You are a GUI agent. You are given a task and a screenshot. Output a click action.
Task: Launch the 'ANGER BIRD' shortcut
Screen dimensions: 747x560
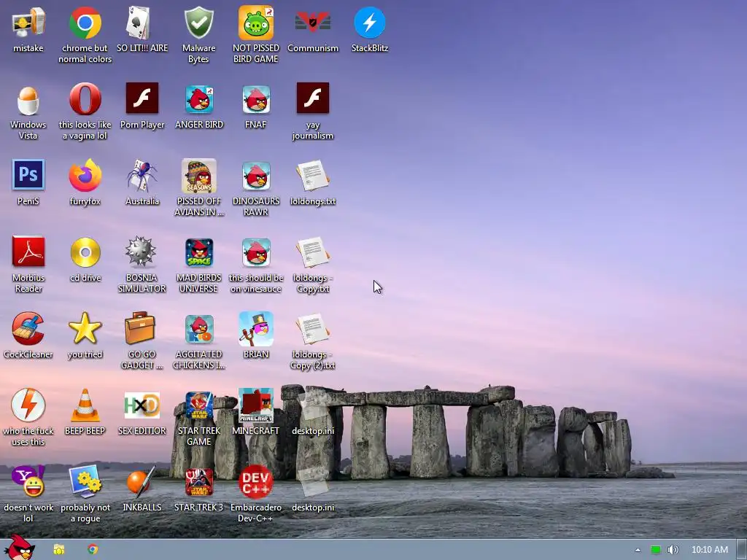click(198, 106)
